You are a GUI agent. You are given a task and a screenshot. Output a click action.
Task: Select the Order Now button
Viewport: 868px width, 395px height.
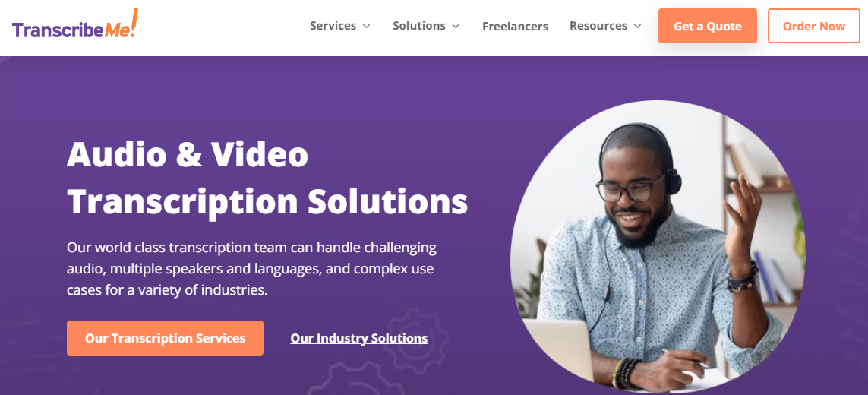(814, 26)
